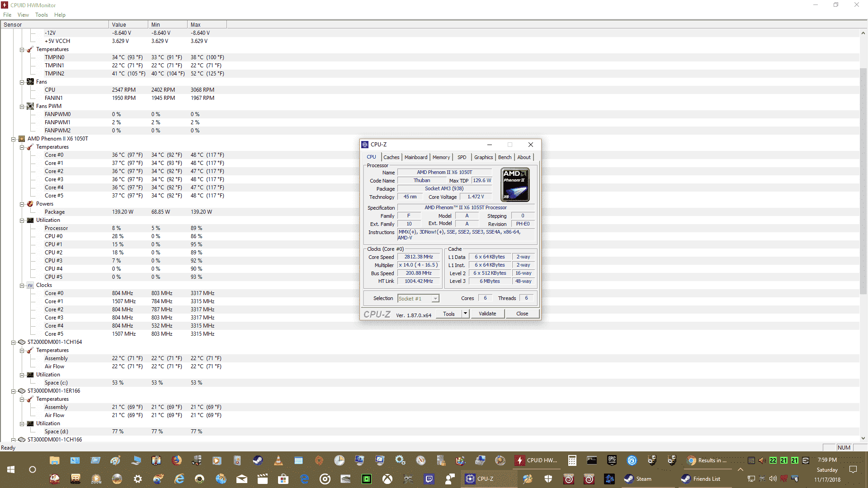Image resolution: width=868 pixels, height=488 pixels.
Task: Open Microsoft Edge from taskbar
Action: [x=304, y=479]
